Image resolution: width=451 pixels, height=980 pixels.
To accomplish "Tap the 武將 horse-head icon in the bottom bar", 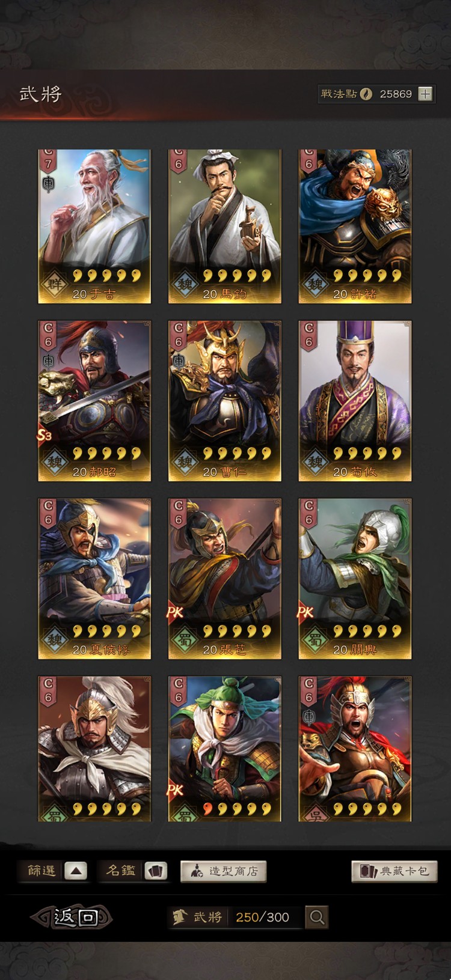I will 180,917.
